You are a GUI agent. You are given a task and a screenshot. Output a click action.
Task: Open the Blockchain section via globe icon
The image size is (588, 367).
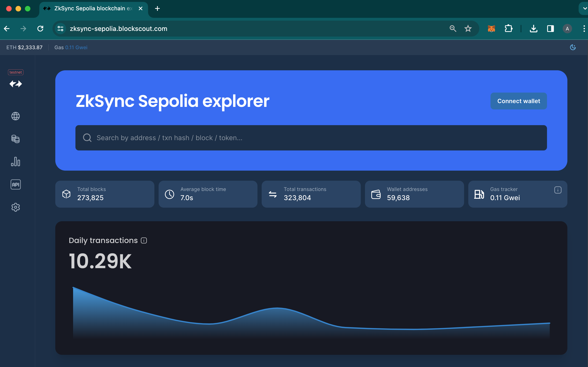(15, 116)
